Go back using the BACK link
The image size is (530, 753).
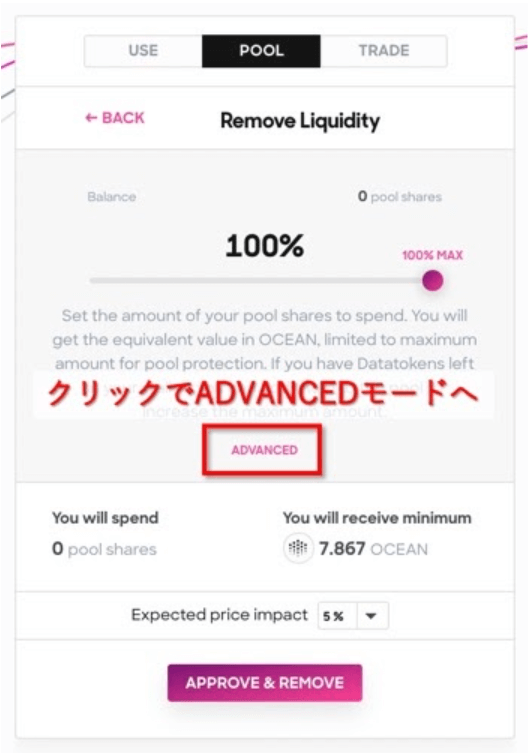tap(115, 118)
